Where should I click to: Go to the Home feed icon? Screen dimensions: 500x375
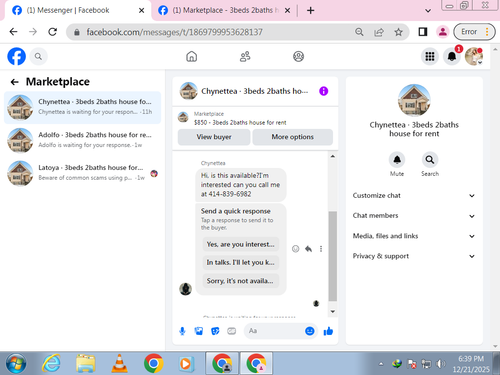[x=191, y=57]
